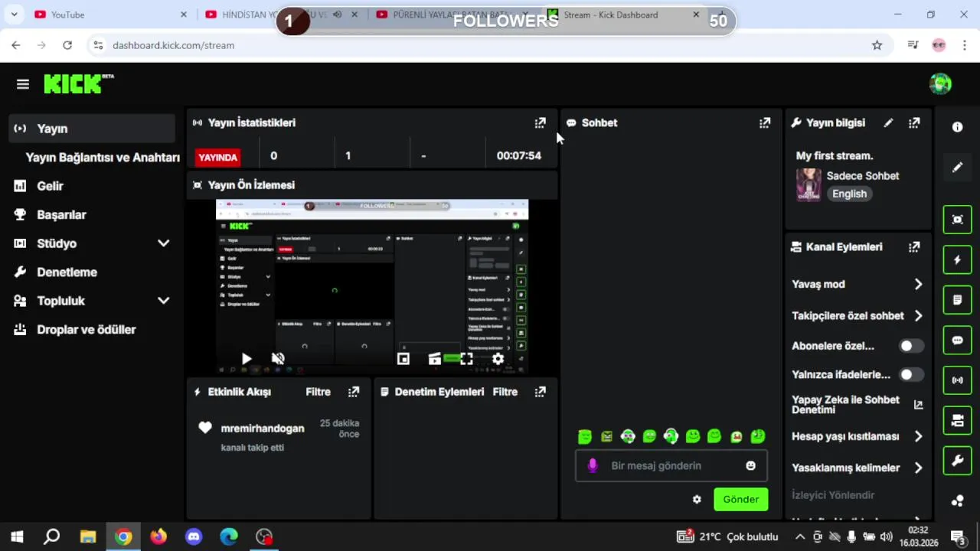The width and height of the screenshot is (980, 551).
Task: Open the emoji picker in chat input
Action: [x=750, y=465]
